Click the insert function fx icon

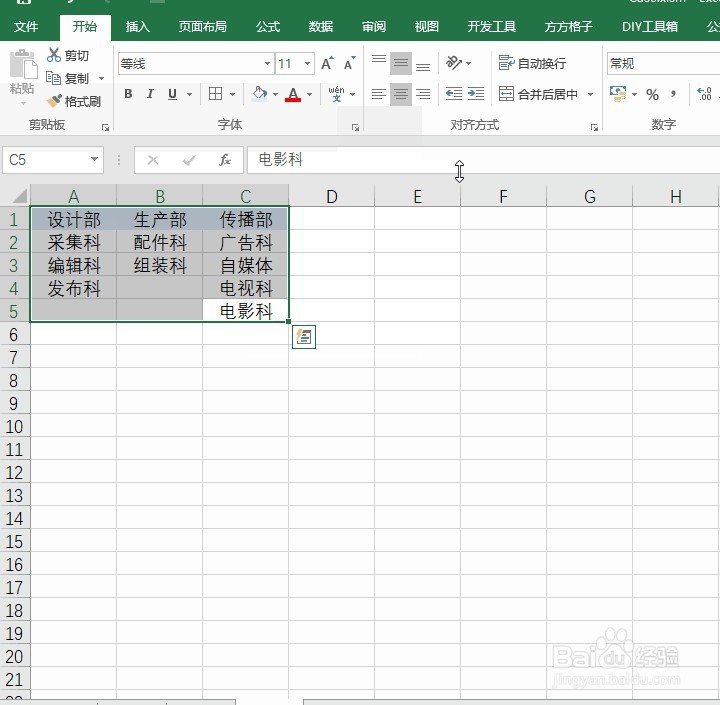click(x=225, y=160)
